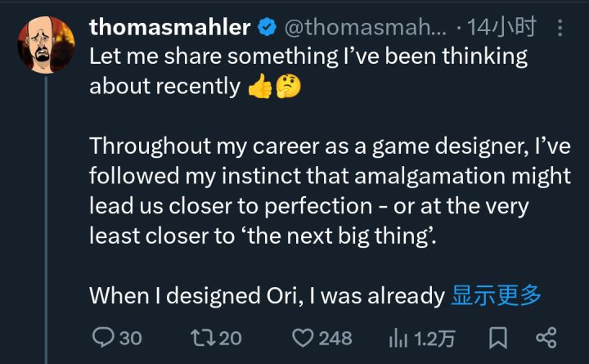This screenshot has height=364, width=589.
Task: Click the thomasmahler display name
Action: pos(169,28)
